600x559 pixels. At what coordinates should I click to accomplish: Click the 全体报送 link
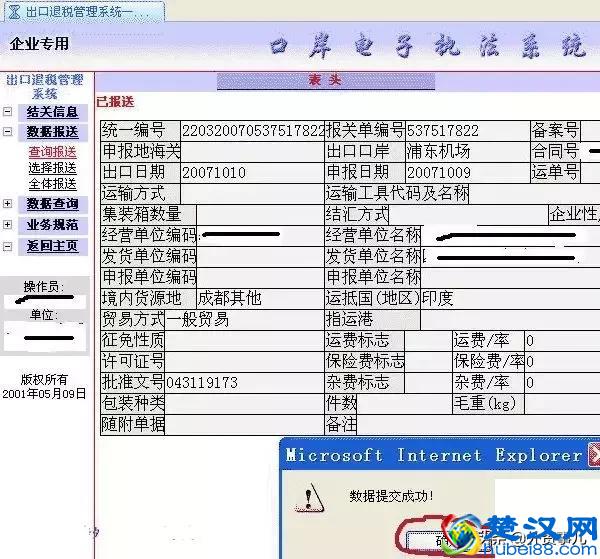pyautogui.click(x=52, y=184)
